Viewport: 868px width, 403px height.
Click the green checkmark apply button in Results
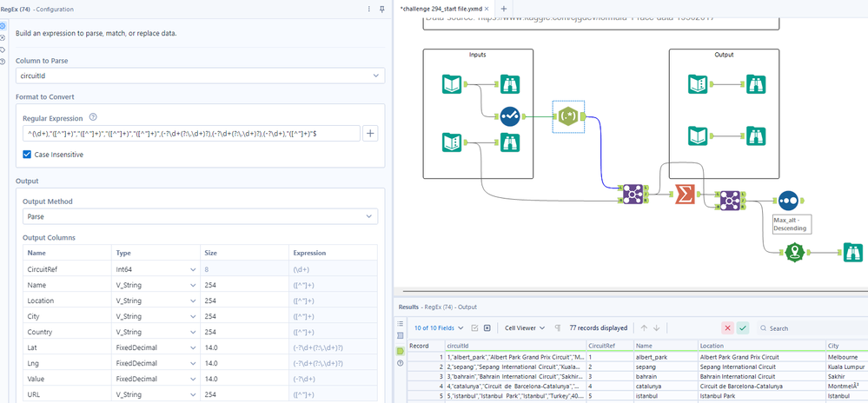(x=742, y=328)
